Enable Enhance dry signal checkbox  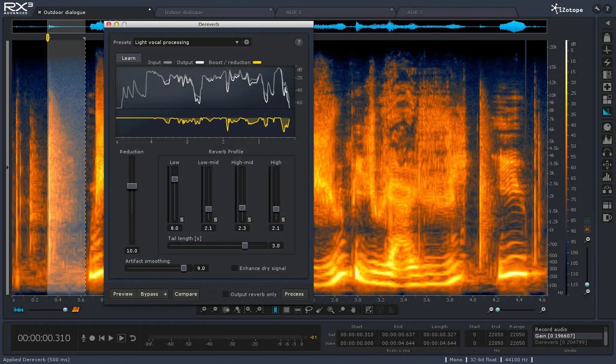coord(234,268)
